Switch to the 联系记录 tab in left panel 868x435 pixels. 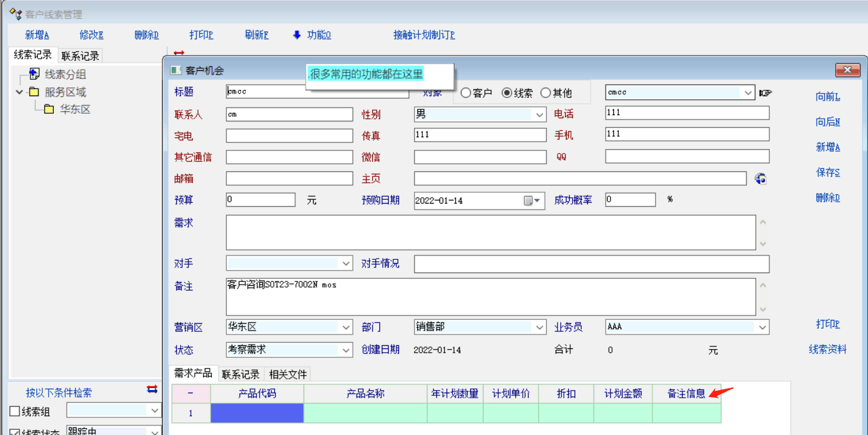coord(80,56)
